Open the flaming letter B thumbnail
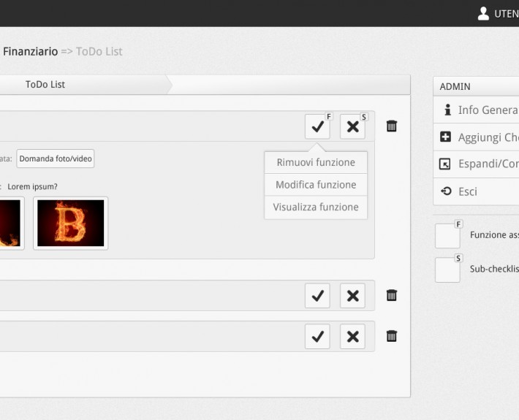This screenshot has height=420, width=519. pyautogui.click(x=70, y=224)
